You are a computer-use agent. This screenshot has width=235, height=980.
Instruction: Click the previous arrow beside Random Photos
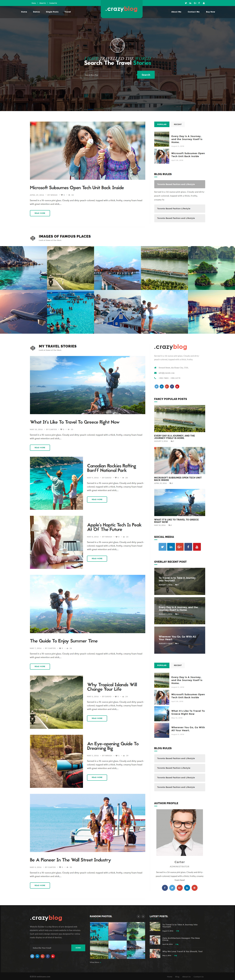coord(138,916)
